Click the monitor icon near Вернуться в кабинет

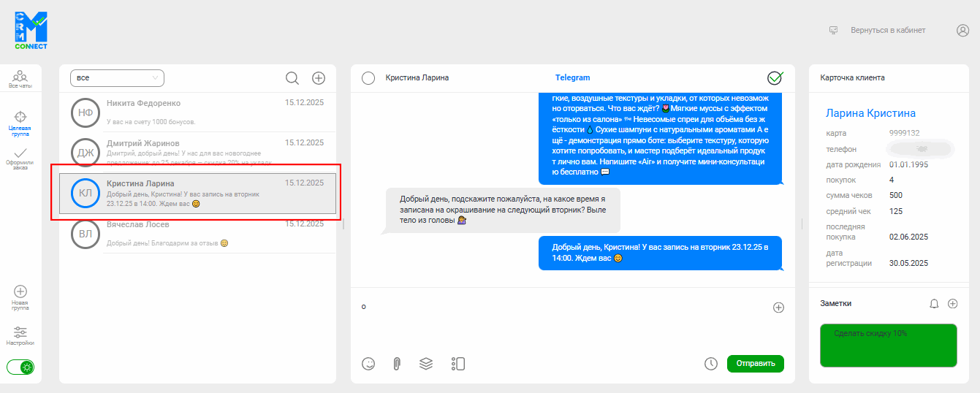click(832, 30)
